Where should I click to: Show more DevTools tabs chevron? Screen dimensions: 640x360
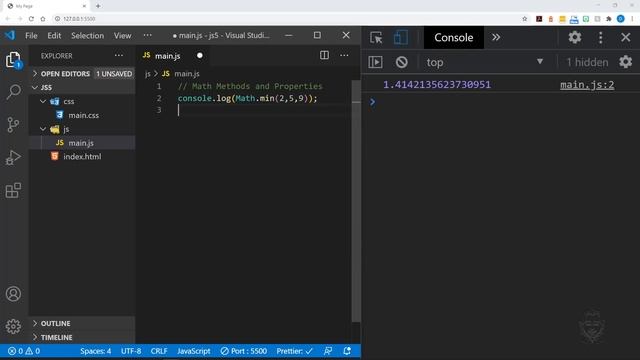point(496,38)
